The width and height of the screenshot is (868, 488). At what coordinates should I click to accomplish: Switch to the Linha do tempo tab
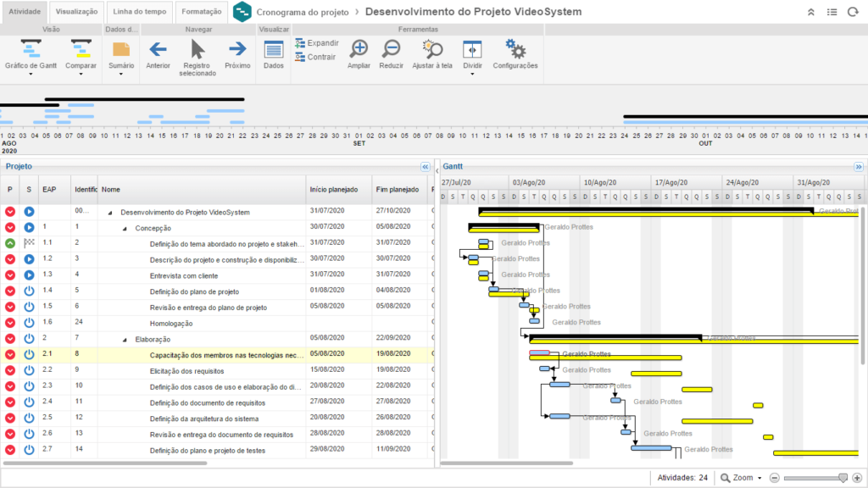point(140,12)
